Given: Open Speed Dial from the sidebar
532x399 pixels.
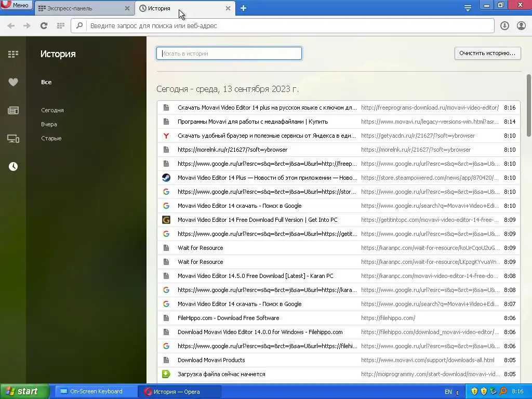Looking at the screenshot, I should click(x=13, y=54).
